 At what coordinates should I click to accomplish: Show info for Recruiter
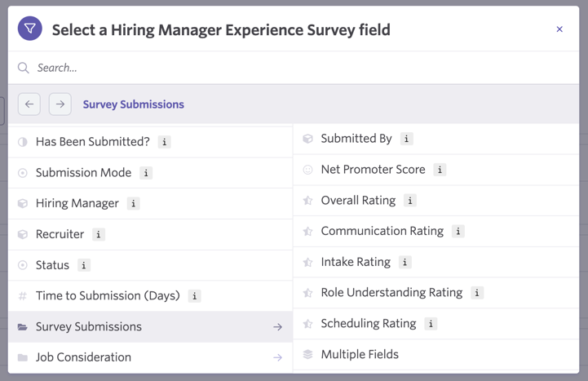tap(98, 234)
